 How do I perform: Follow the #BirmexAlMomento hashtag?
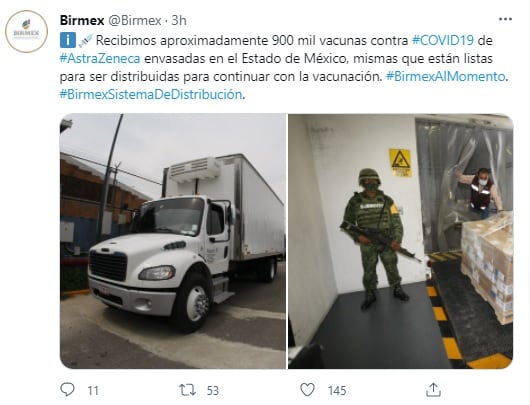coord(445,76)
